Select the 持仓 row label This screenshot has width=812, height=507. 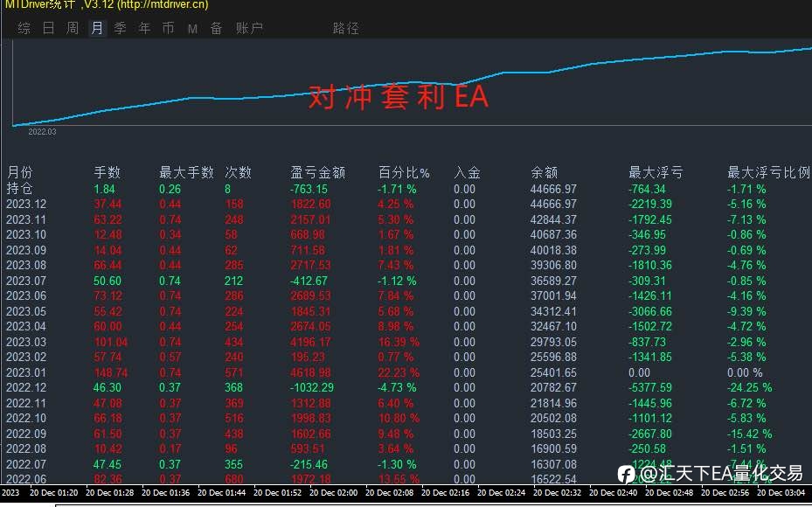[x=20, y=189]
